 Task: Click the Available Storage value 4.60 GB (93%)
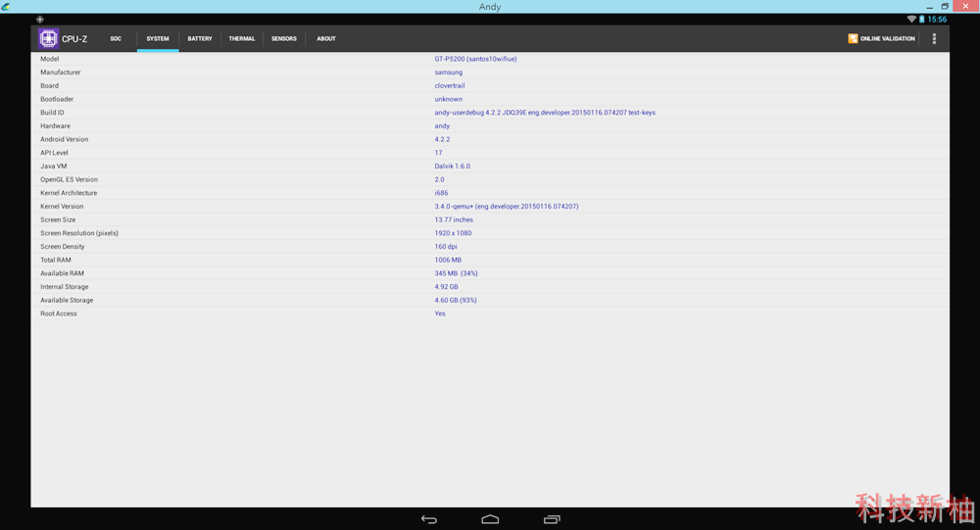[x=456, y=301]
